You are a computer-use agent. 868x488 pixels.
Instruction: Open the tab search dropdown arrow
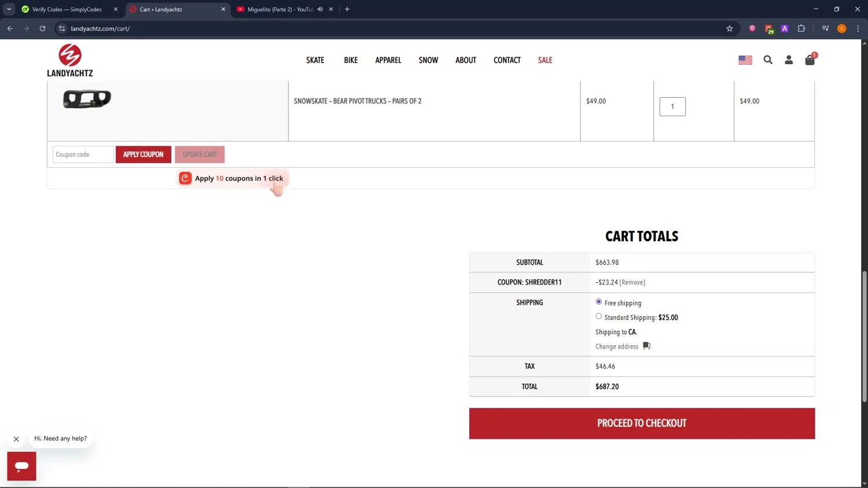coord(9,9)
